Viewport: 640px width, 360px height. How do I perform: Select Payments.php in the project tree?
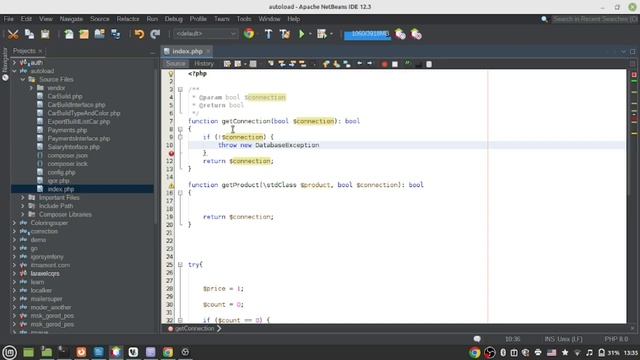coord(67,130)
